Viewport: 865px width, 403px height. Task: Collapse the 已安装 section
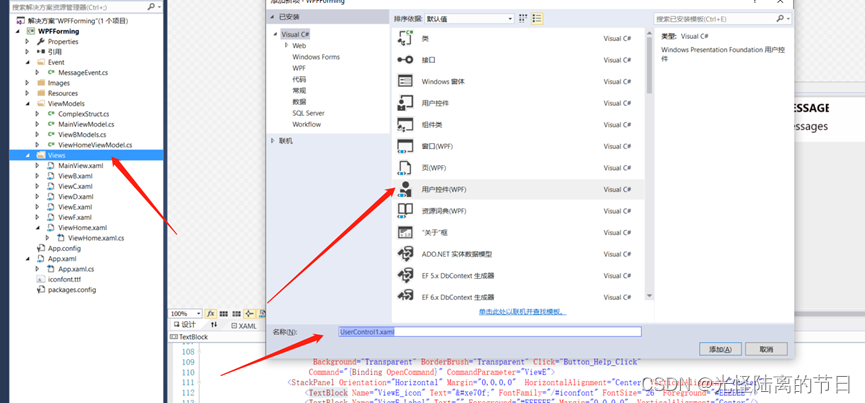(273, 17)
